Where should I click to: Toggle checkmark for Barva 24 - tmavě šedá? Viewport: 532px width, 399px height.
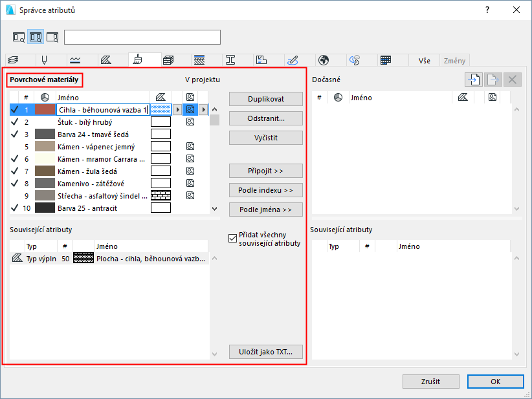pyautogui.click(x=15, y=135)
